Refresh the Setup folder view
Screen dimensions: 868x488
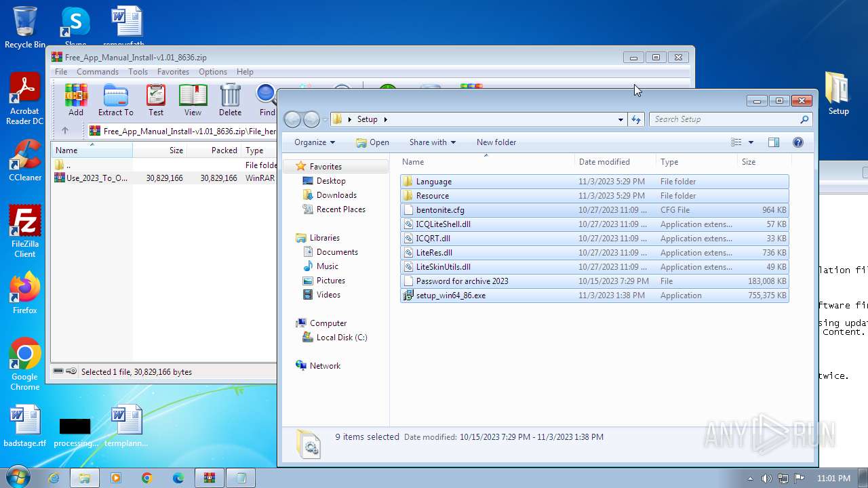click(635, 119)
